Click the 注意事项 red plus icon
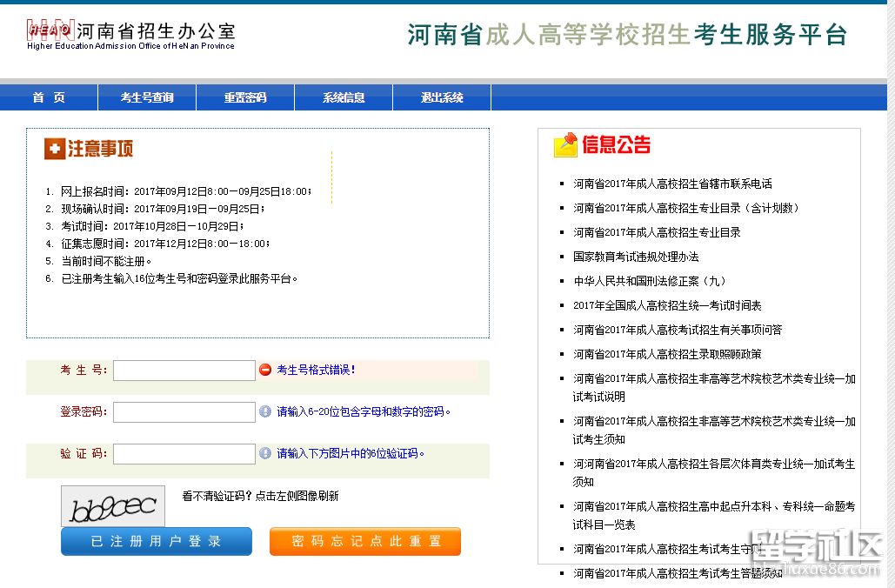Viewport: 895px width, 588px height. pos(55,150)
